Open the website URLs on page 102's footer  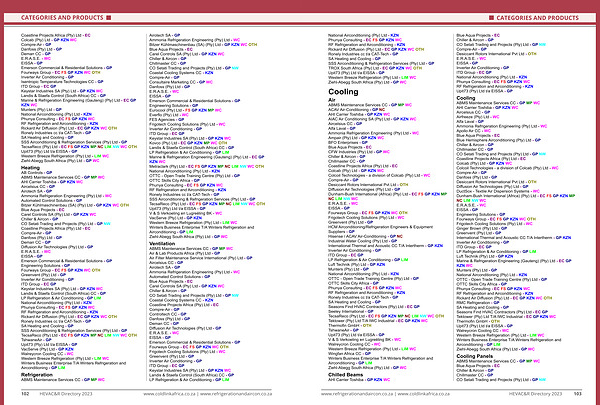click(208, 394)
